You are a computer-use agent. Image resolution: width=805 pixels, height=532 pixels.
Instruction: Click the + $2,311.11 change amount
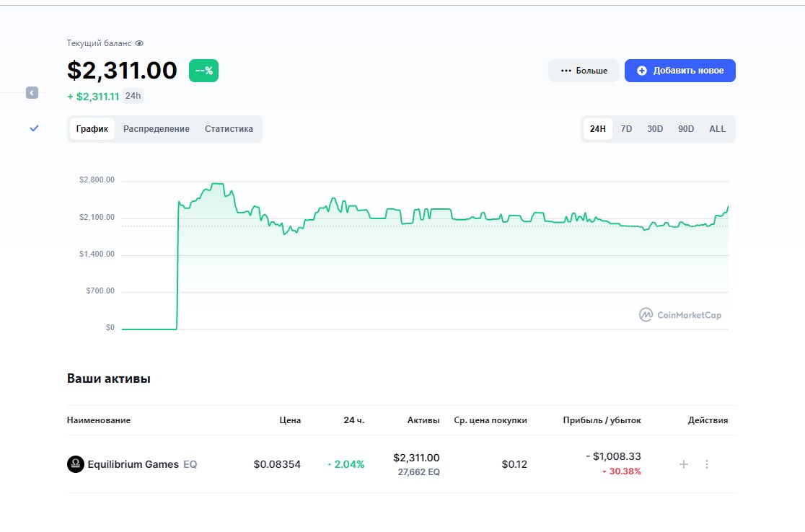pyautogui.click(x=93, y=97)
